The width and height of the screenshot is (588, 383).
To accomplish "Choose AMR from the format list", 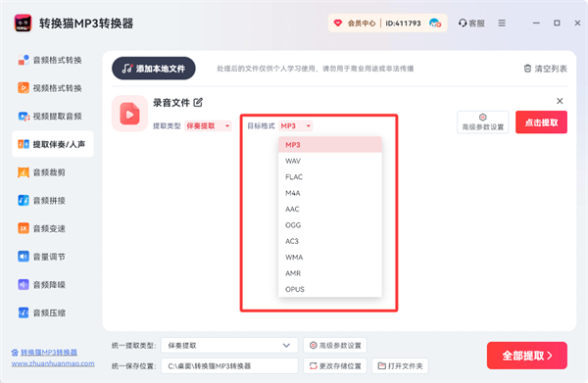I will [330, 273].
